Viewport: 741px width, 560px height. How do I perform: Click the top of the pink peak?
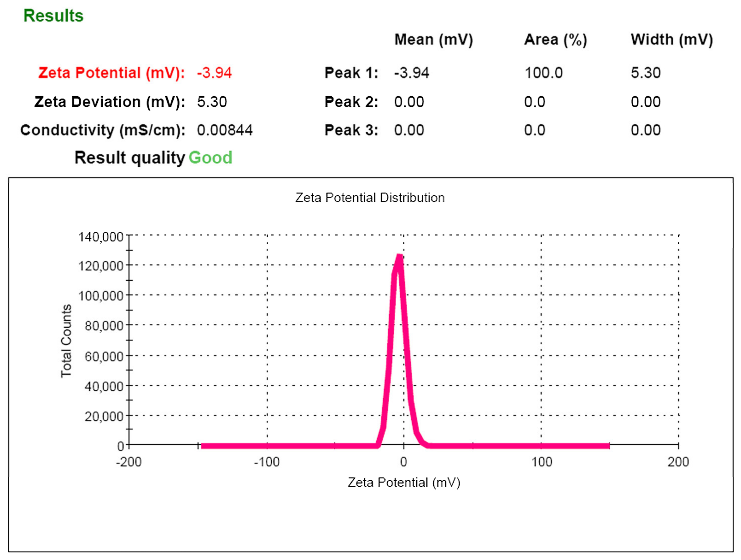(399, 257)
